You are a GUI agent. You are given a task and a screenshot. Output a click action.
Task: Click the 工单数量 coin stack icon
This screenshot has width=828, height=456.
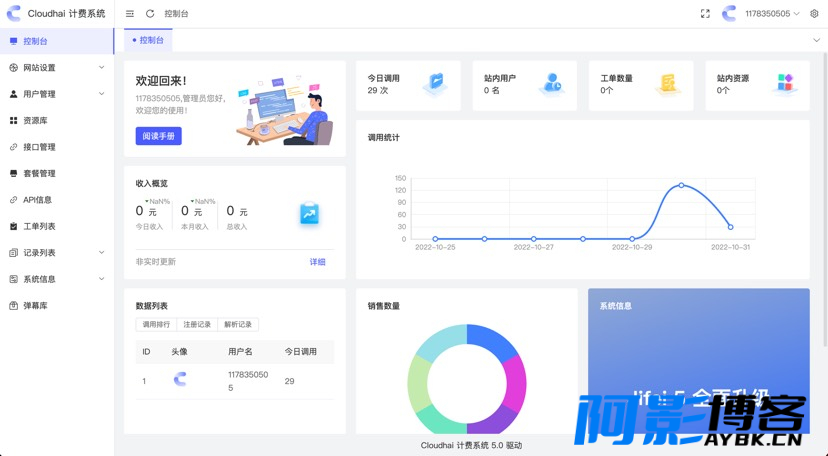click(x=668, y=84)
